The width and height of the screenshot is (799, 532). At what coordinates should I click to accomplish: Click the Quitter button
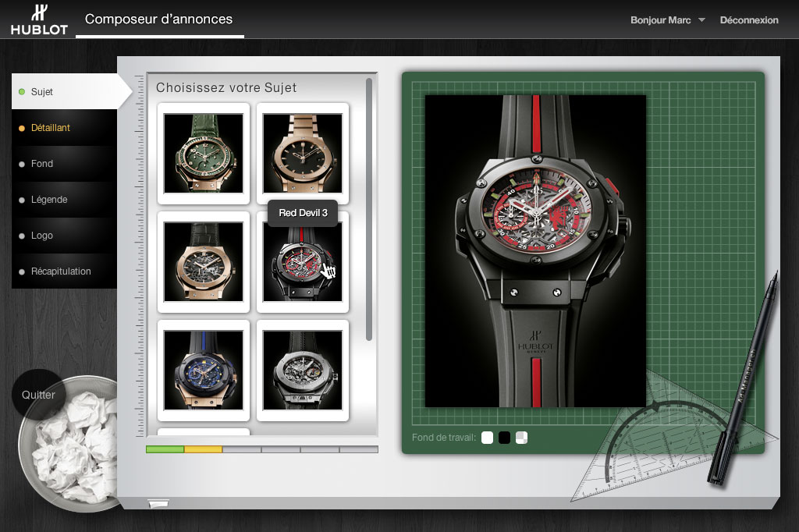[x=38, y=395]
